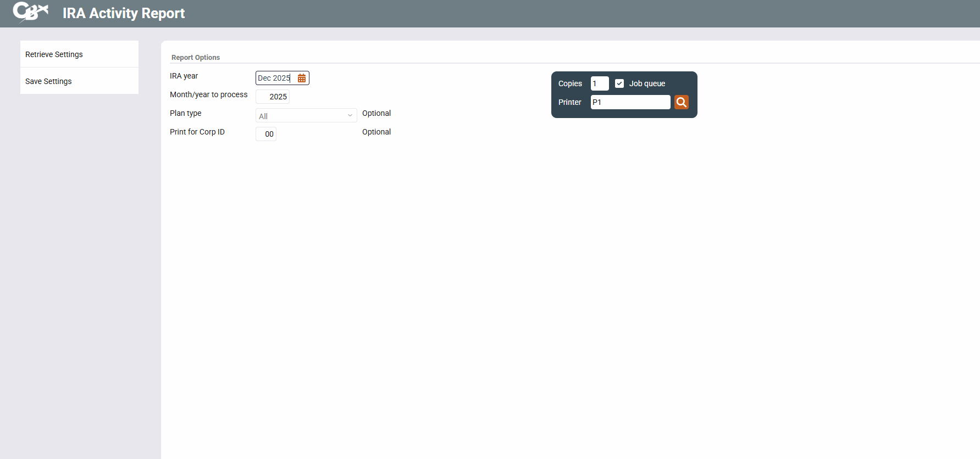Image resolution: width=980 pixels, height=459 pixels.
Task: Toggle the Job queue checkbox
Action: 619,83
